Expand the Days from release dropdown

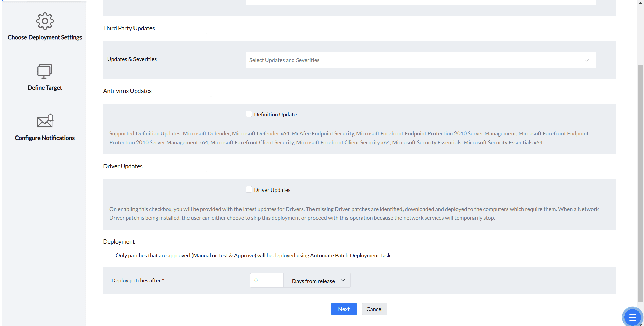[x=317, y=280]
